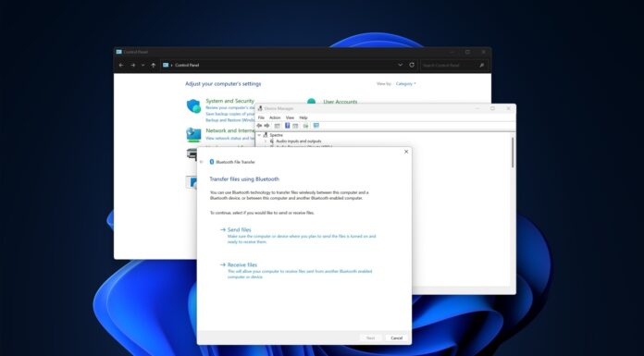
Task: Click the back arrow in Bluetooth File Transfer
Action: point(202,162)
